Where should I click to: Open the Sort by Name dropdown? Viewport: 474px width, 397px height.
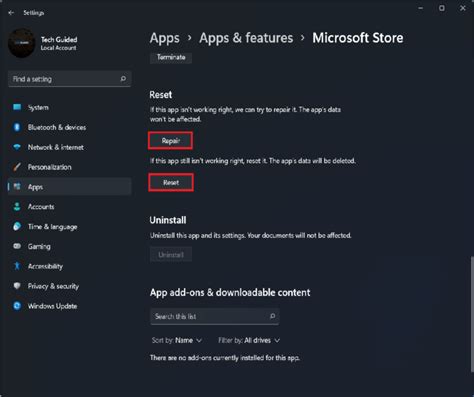tap(177, 340)
